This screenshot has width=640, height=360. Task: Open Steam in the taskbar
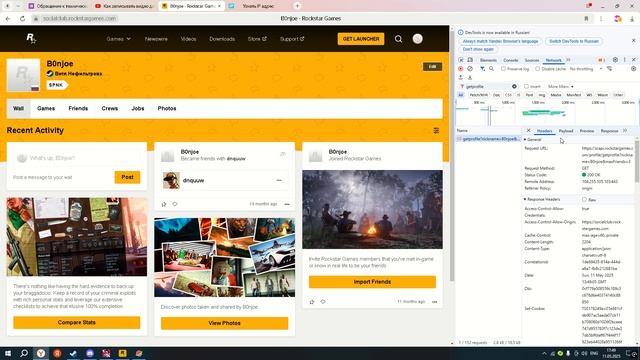[73, 353]
